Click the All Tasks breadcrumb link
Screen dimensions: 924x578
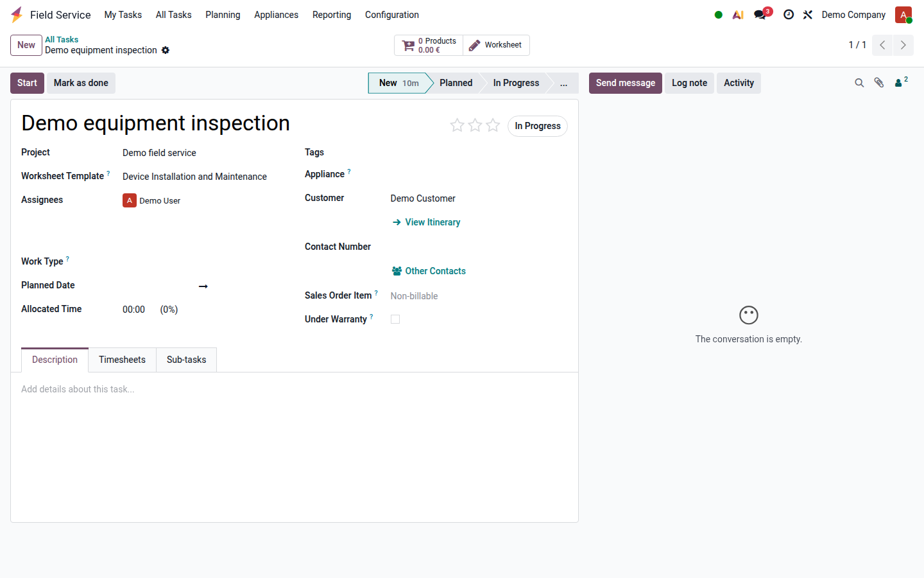click(x=62, y=39)
